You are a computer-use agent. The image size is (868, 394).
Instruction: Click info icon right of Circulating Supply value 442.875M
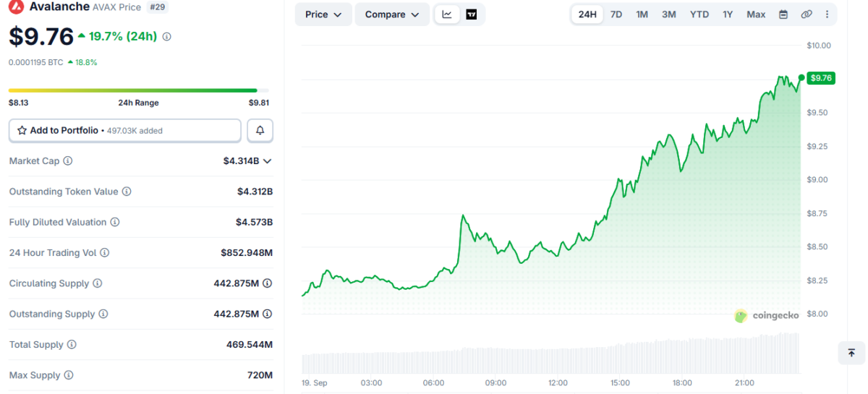pyautogui.click(x=268, y=283)
